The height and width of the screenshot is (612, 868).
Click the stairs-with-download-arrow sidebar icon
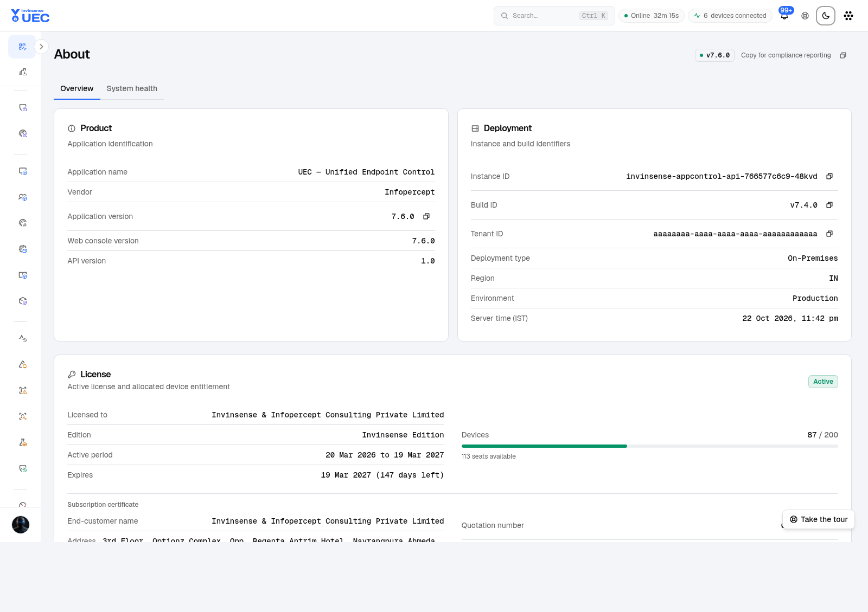[22, 72]
